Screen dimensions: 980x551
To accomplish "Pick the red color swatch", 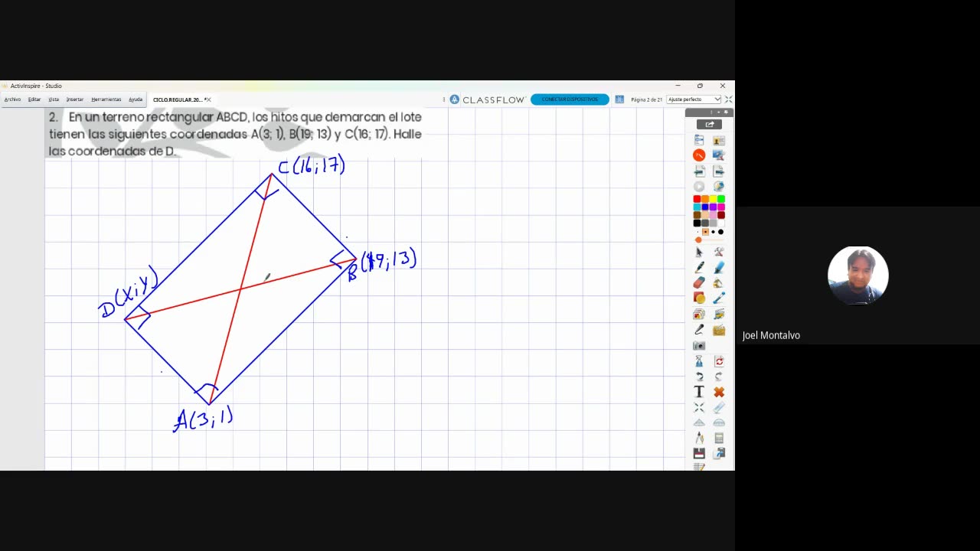I will (697, 199).
